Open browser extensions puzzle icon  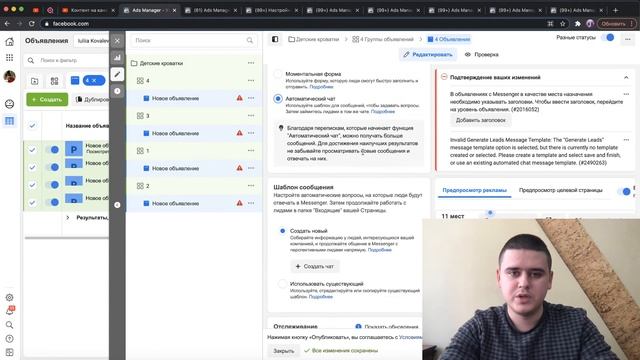point(577,24)
